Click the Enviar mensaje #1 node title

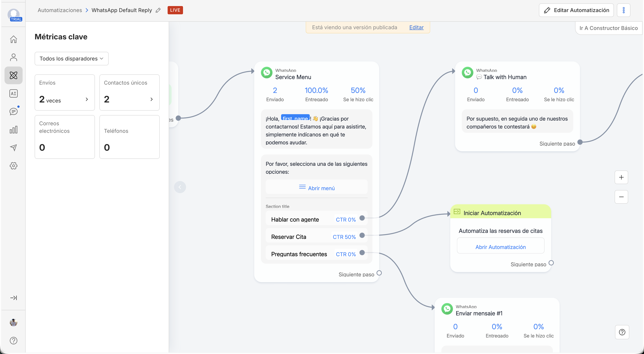tap(479, 313)
